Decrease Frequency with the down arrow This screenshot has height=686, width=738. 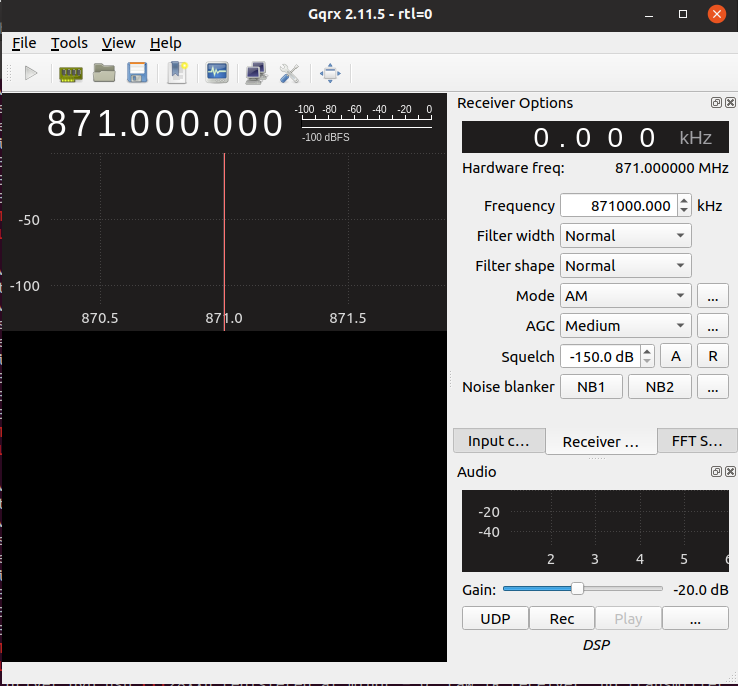pyautogui.click(x=684, y=211)
